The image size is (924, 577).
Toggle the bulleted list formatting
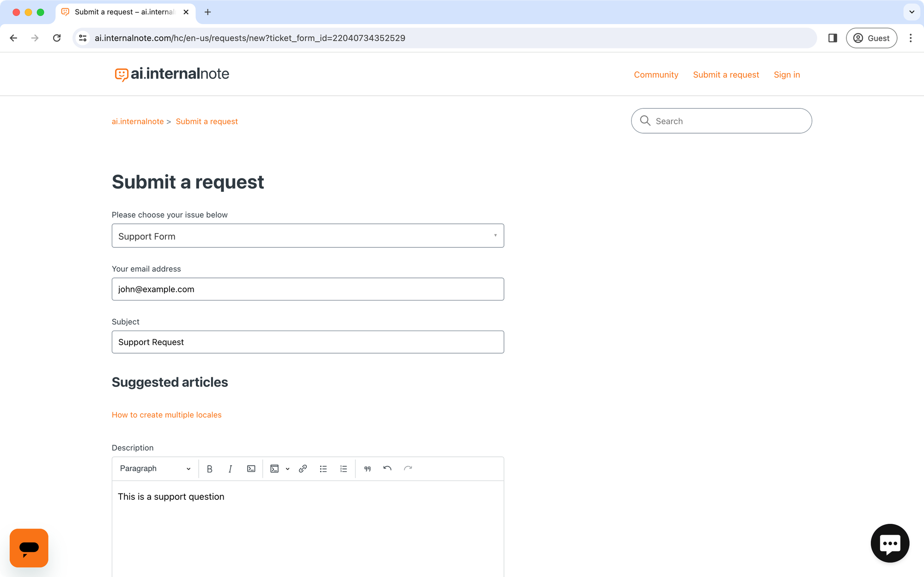[x=323, y=469]
